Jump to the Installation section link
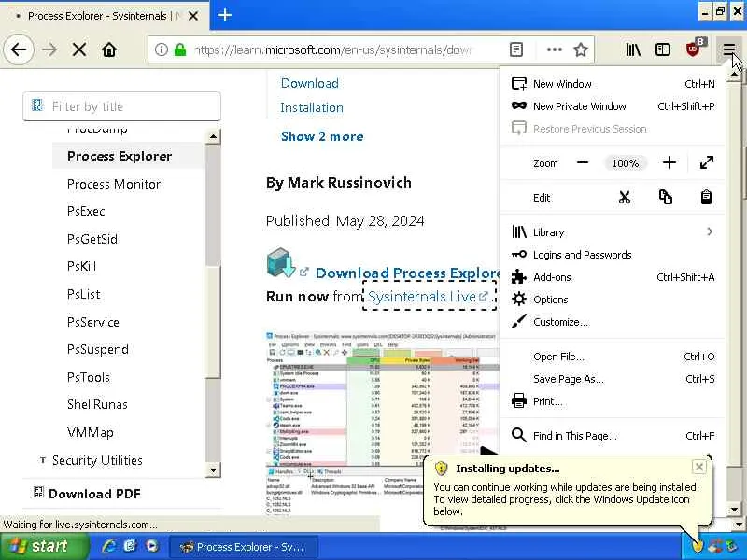Screen dimensions: 747x560 [312, 107]
